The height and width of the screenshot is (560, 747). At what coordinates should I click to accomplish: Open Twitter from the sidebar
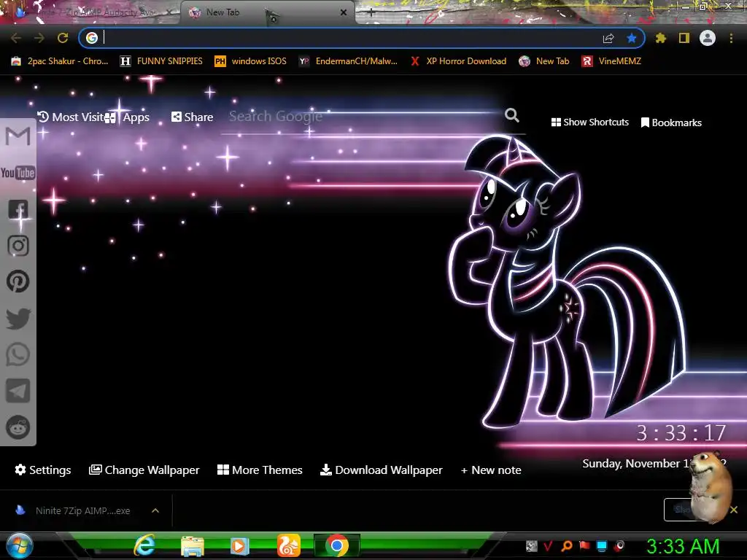tap(18, 319)
